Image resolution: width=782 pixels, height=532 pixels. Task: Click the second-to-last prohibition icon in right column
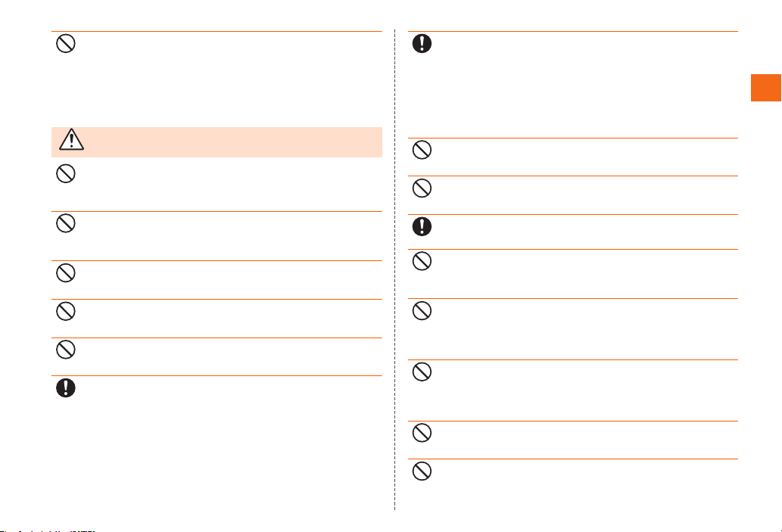(x=422, y=433)
